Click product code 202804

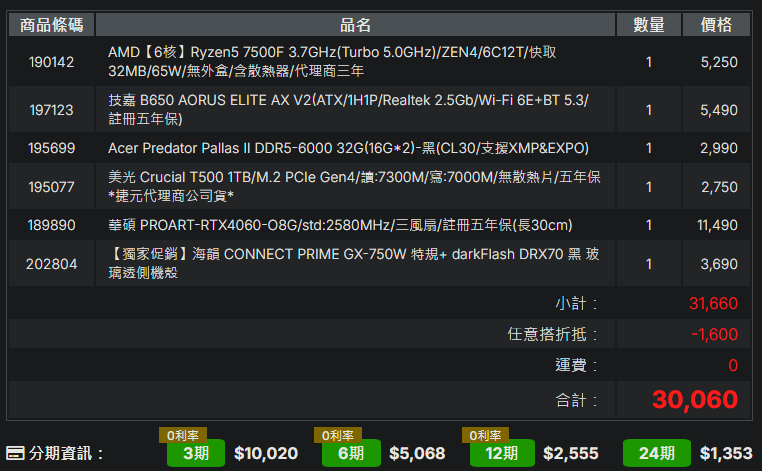tap(52, 264)
